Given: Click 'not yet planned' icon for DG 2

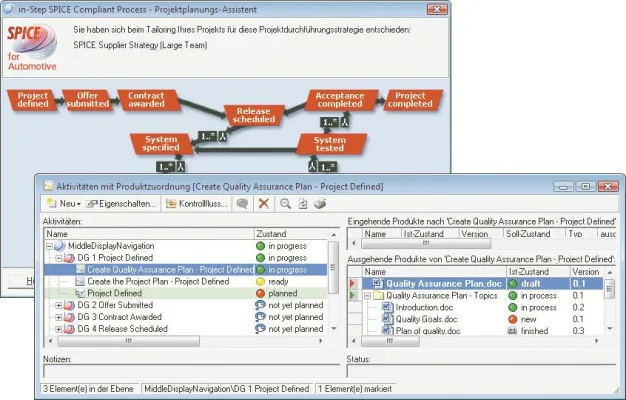Looking at the screenshot, I should (x=260, y=305).
